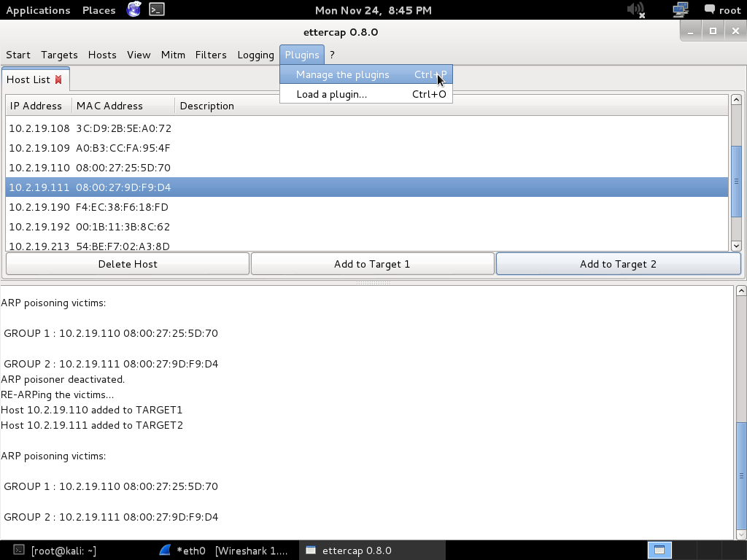Launch terminal from top panel icon
The width and height of the screenshot is (747, 560).
click(156, 9)
